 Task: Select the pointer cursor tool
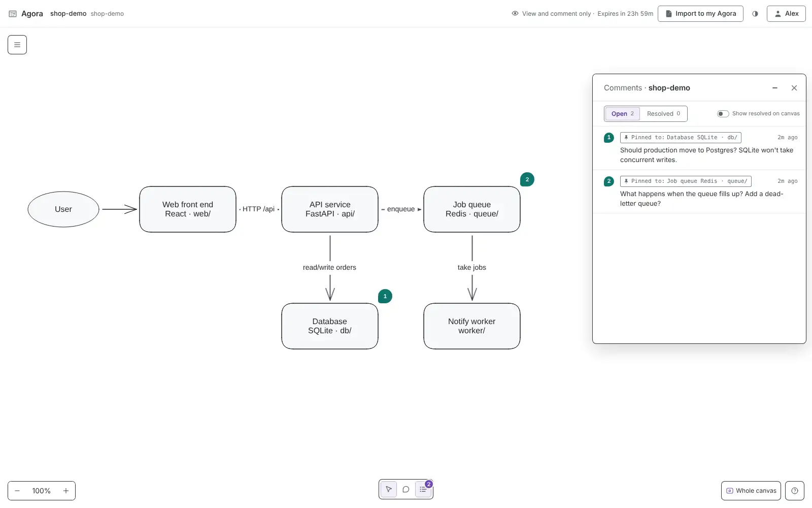(x=389, y=489)
